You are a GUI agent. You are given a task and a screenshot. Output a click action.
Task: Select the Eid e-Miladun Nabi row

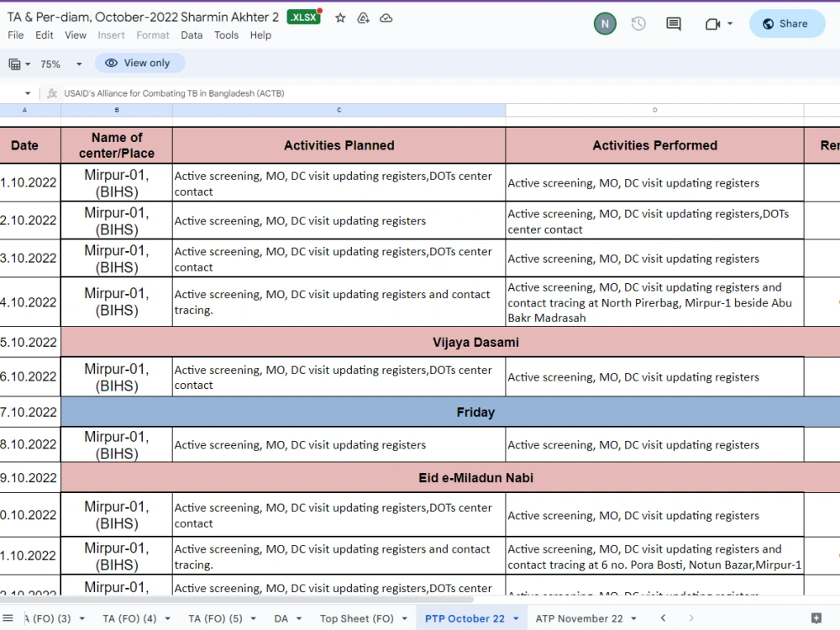point(450,477)
